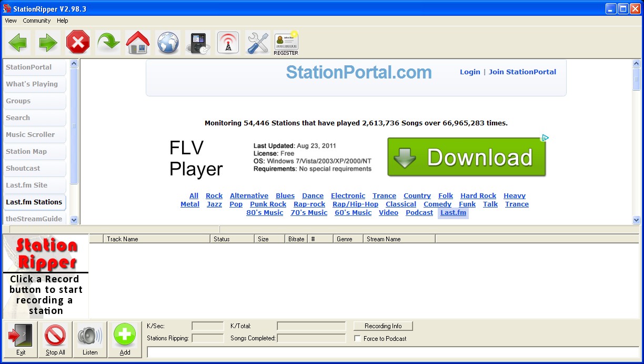The image size is (644, 364).
Task: Click the sidebar scroll down arrow
Action: (74, 220)
